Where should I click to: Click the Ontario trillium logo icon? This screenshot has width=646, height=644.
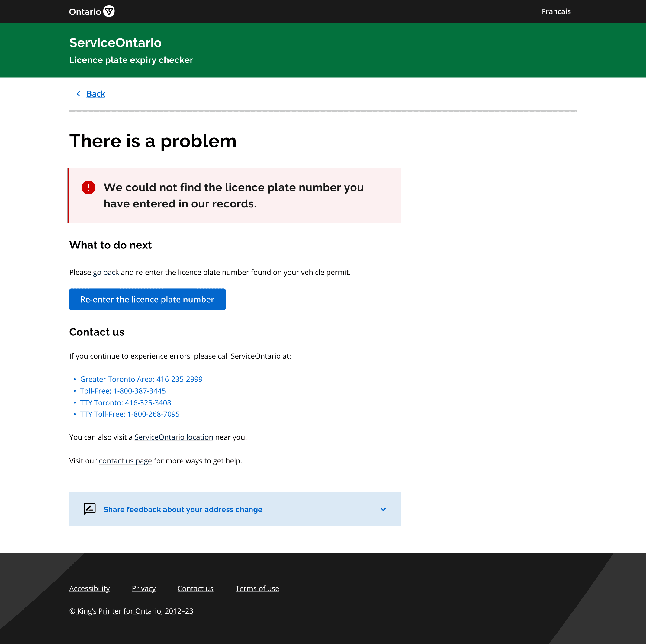click(109, 11)
